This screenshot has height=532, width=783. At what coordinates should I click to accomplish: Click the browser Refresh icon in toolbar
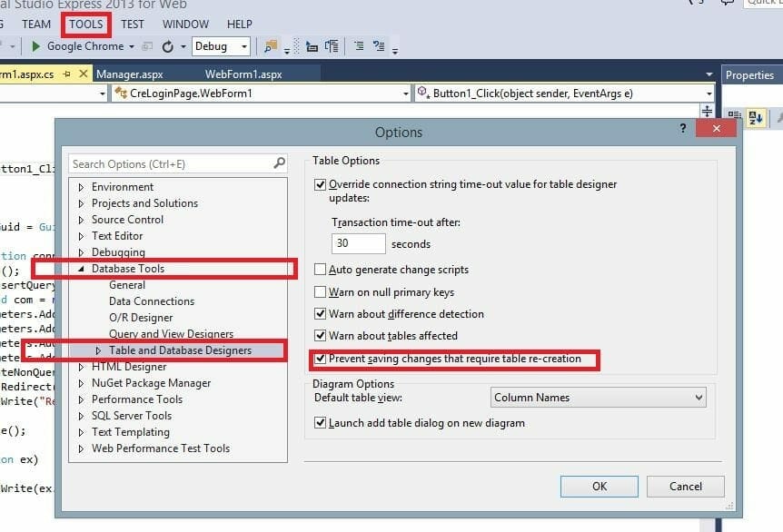[x=168, y=46]
